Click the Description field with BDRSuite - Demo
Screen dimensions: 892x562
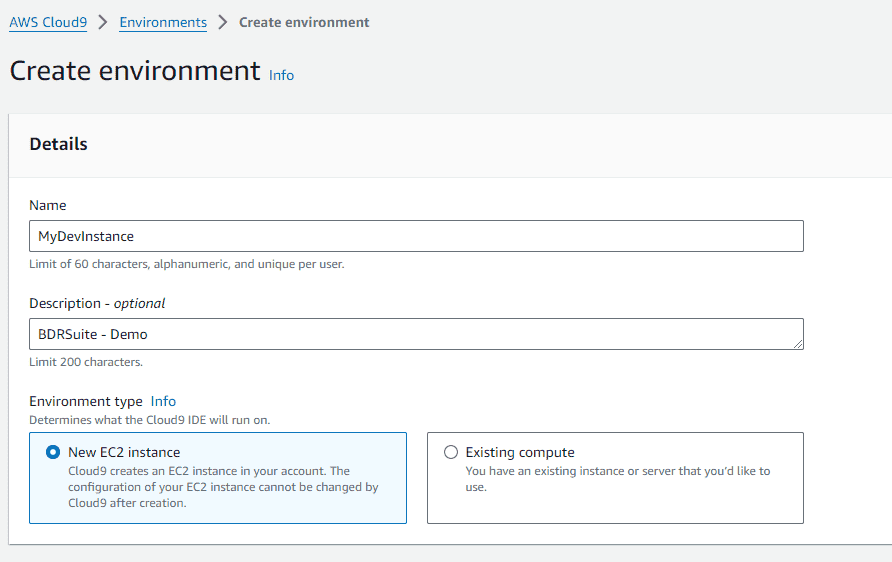tap(416, 334)
